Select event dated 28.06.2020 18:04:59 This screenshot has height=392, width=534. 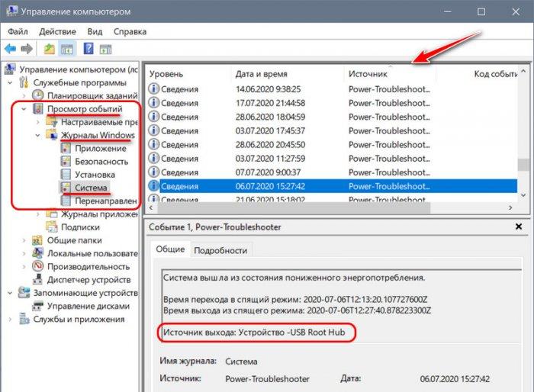click(x=333, y=117)
